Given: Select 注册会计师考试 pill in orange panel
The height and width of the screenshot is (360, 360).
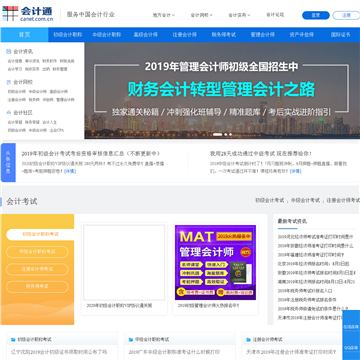Looking at the screenshot, I should click(37, 269).
